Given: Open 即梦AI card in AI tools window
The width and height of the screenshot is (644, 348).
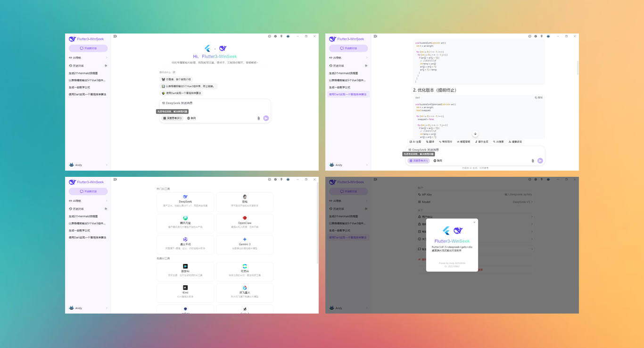Looking at the screenshot, I should tap(185, 272).
